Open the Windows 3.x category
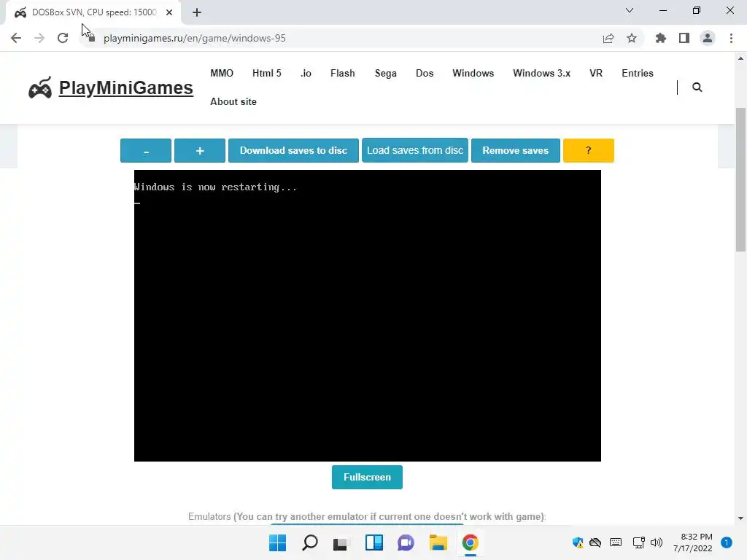The image size is (747, 560). coord(542,74)
